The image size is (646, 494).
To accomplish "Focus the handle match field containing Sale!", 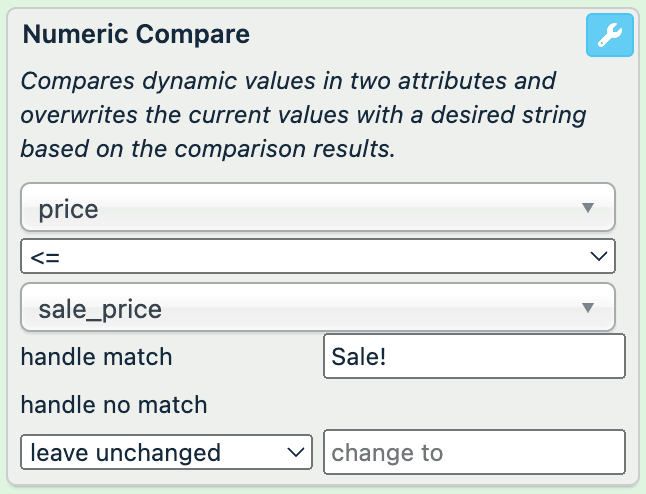I will coord(474,357).
